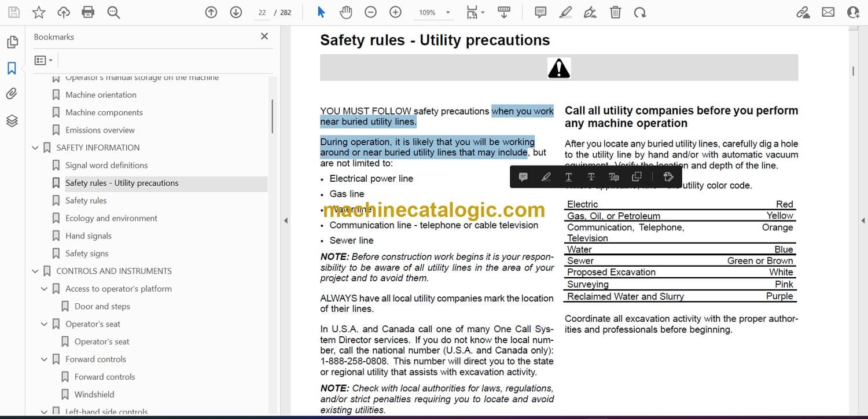
Task: Click 'Green or Brown' in the Sewer row
Action: (760, 261)
